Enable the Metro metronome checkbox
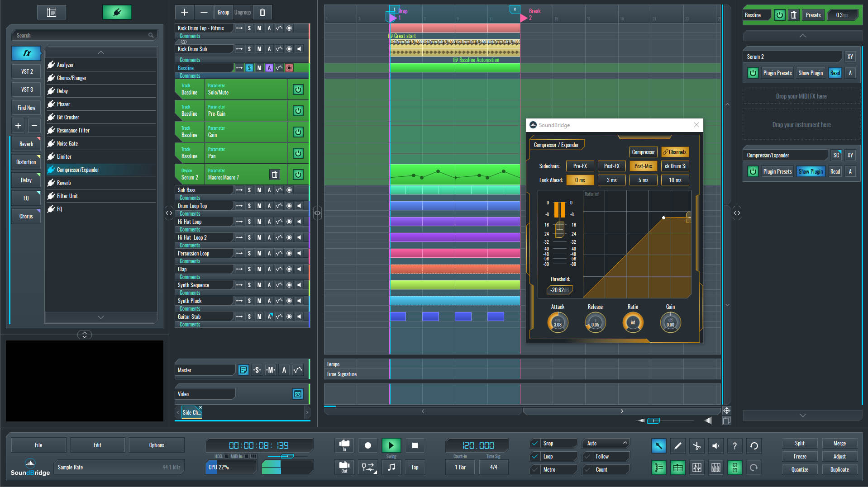The height and width of the screenshot is (487, 868). (x=535, y=469)
